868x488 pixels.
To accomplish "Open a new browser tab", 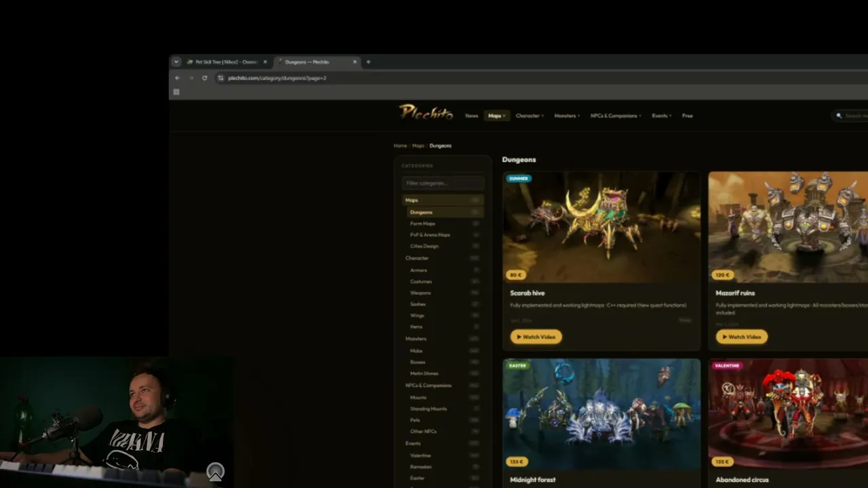I will (x=368, y=62).
